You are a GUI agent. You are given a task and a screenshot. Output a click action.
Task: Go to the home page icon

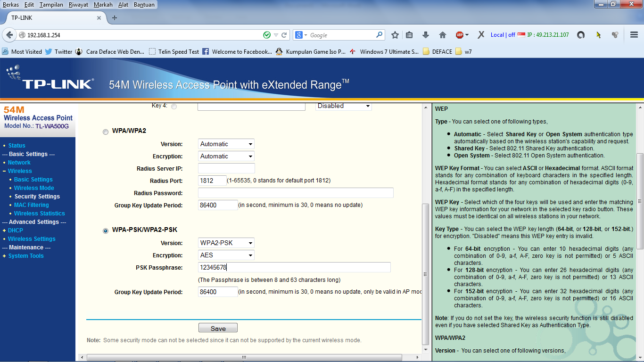coord(442,35)
